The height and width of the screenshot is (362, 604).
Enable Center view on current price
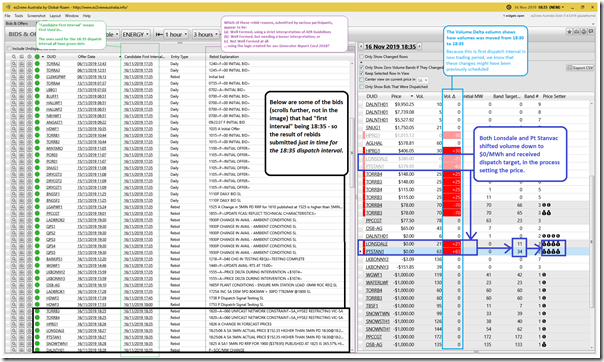(361, 80)
